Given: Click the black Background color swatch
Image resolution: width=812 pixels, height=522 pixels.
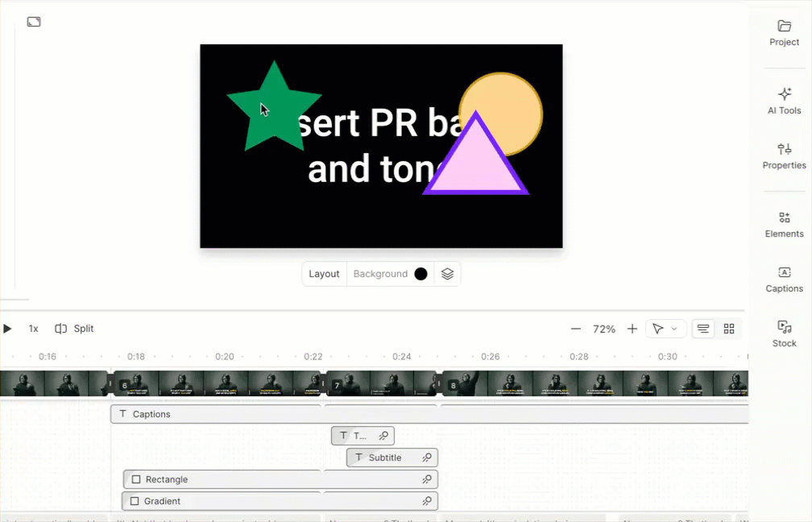Looking at the screenshot, I should [420, 274].
